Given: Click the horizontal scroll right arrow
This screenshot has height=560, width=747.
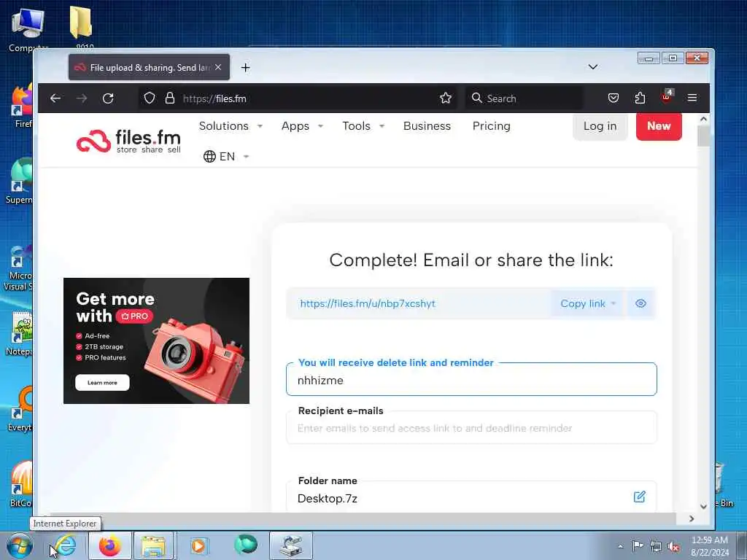Looking at the screenshot, I should click(x=692, y=518).
